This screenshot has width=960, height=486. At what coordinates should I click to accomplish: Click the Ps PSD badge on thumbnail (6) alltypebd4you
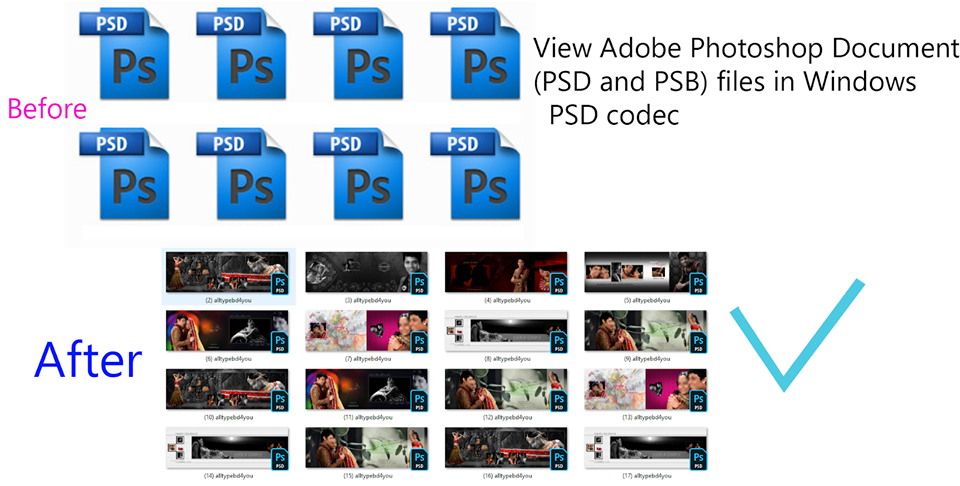[x=280, y=343]
